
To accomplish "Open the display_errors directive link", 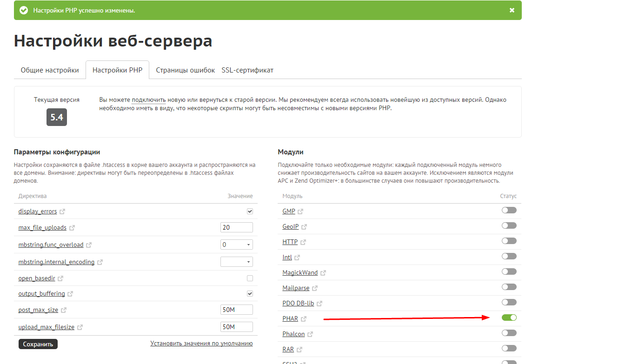I will [38, 211].
